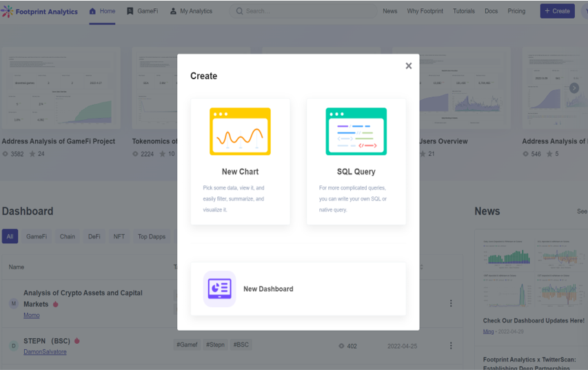Open the My Analytics navigation tab

pyautogui.click(x=191, y=11)
